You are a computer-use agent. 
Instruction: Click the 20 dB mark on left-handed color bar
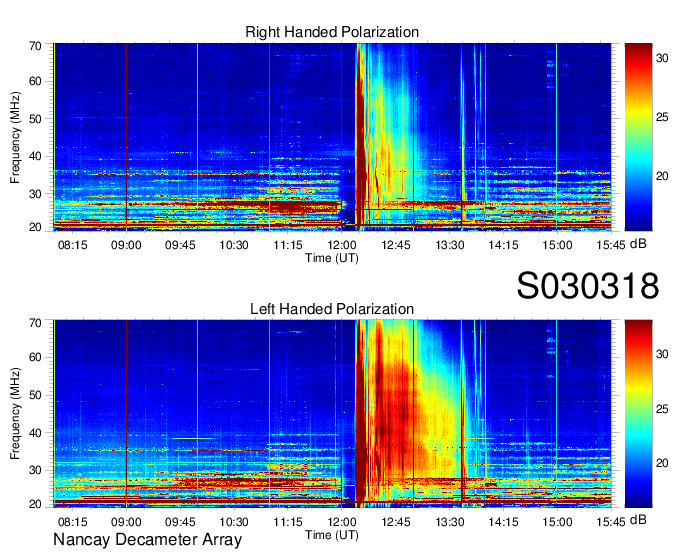pyautogui.click(x=662, y=463)
